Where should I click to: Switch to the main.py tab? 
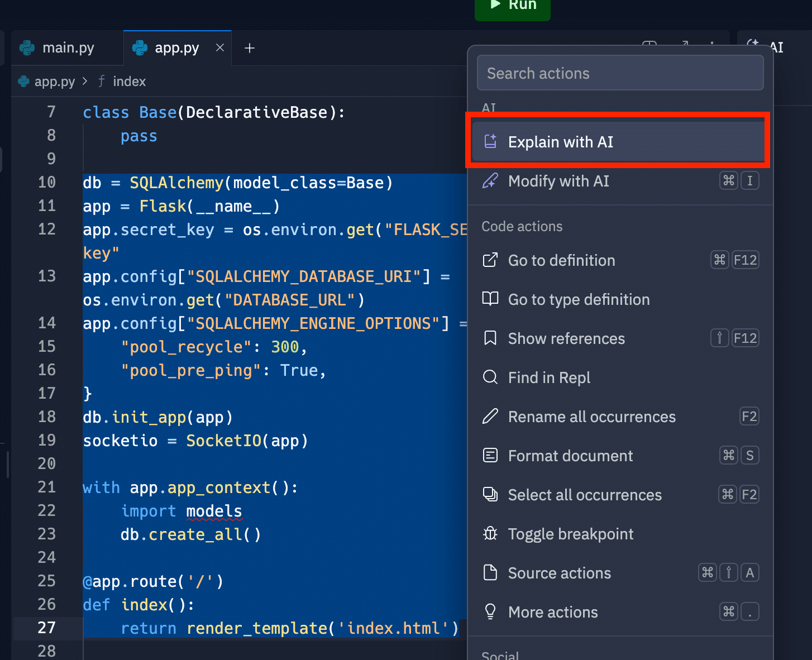(68, 48)
